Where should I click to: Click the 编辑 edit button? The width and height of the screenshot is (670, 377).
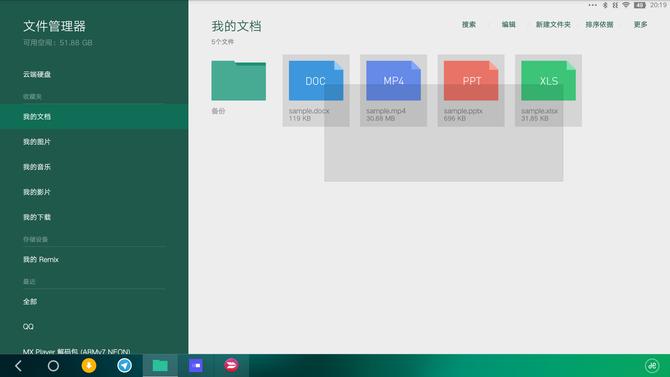coord(508,25)
